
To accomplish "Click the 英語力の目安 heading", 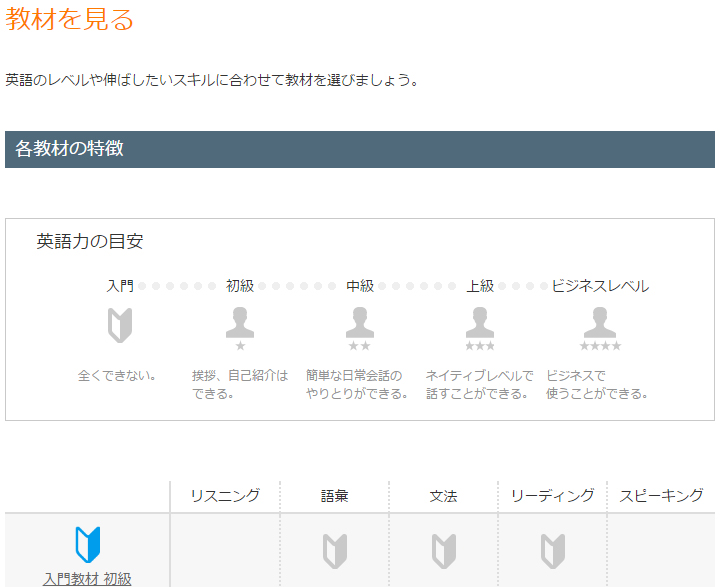I will (90, 241).
